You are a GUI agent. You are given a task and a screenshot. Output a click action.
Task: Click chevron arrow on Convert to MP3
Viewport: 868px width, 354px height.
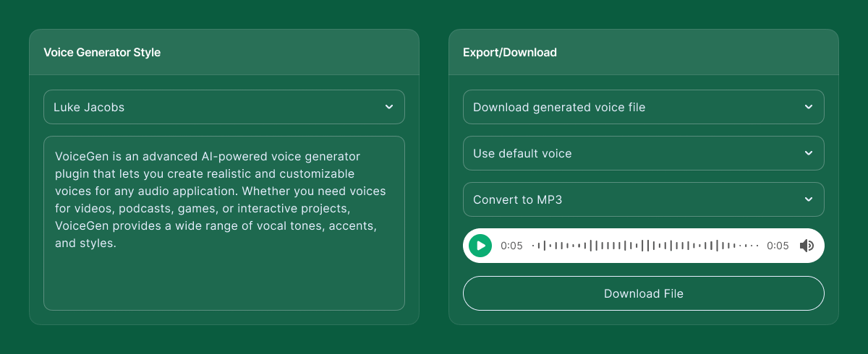(x=809, y=199)
